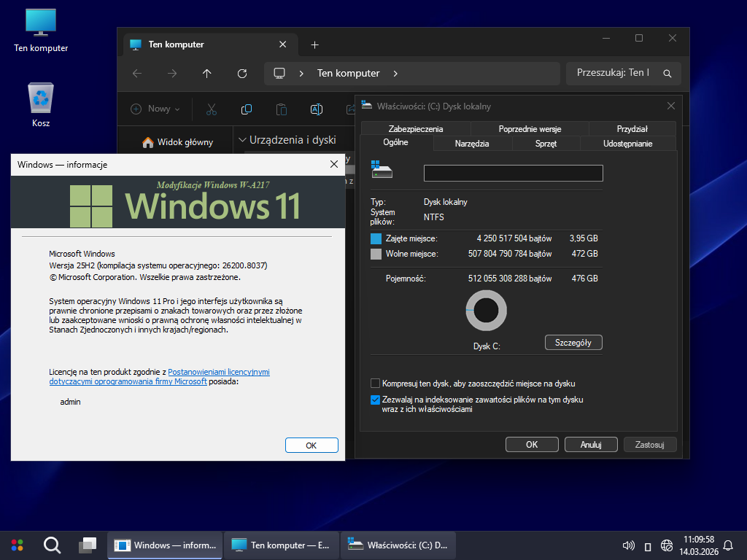Switch to the Narzędzia tab
This screenshot has width=747, height=560.
472,144
